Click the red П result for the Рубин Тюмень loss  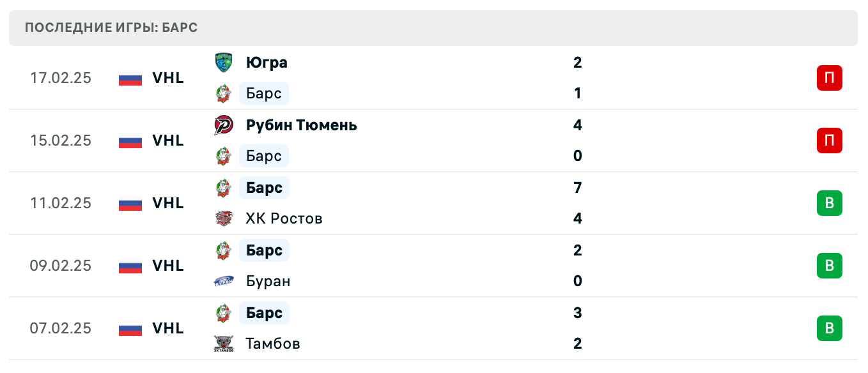click(x=830, y=141)
